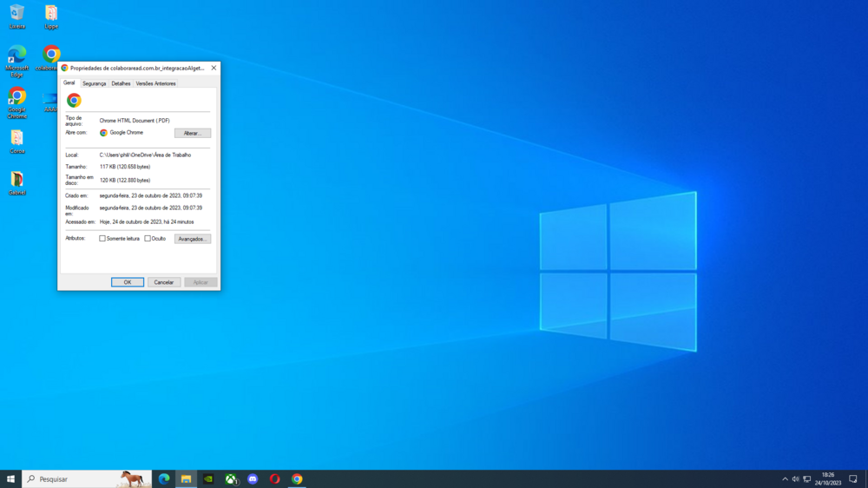Open the Detalhes tab
Image resolution: width=868 pixels, height=488 pixels.
pos(121,83)
